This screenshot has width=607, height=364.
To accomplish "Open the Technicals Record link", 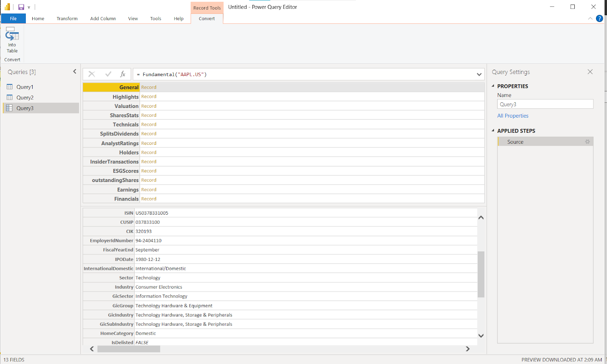I will (149, 124).
